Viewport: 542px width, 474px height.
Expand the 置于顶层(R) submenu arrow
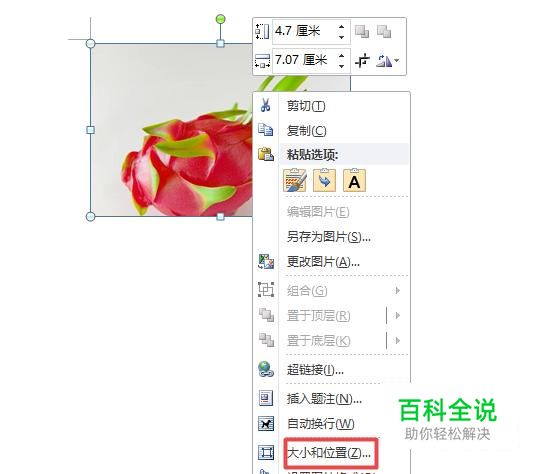tap(398, 315)
